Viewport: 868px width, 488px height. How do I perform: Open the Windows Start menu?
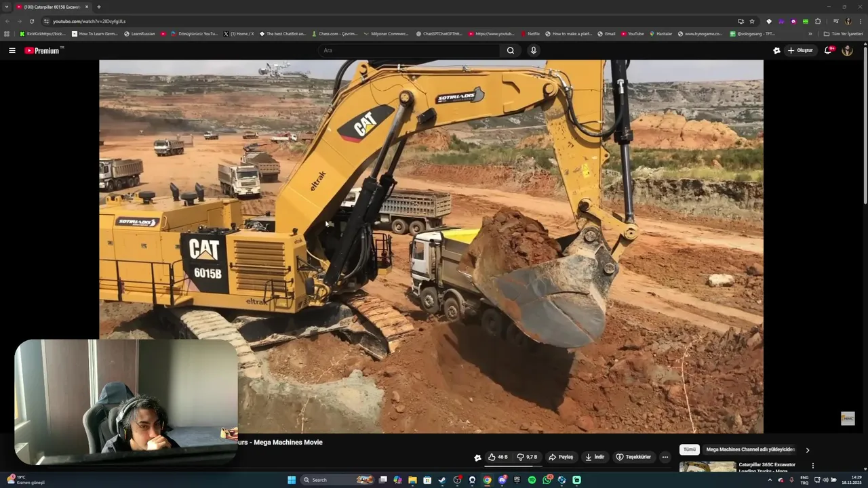[292, 480]
